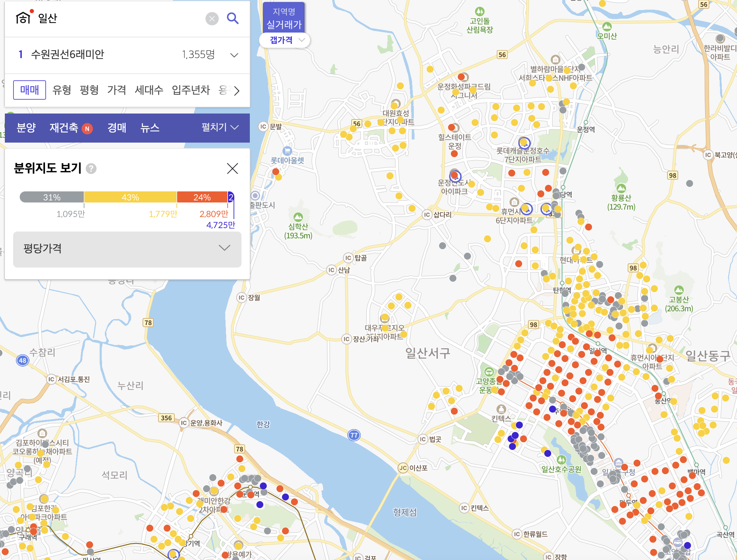The height and width of the screenshot is (560, 737).
Task: Toggle the 지역명 실거래가 map overlay
Action: [x=284, y=18]
